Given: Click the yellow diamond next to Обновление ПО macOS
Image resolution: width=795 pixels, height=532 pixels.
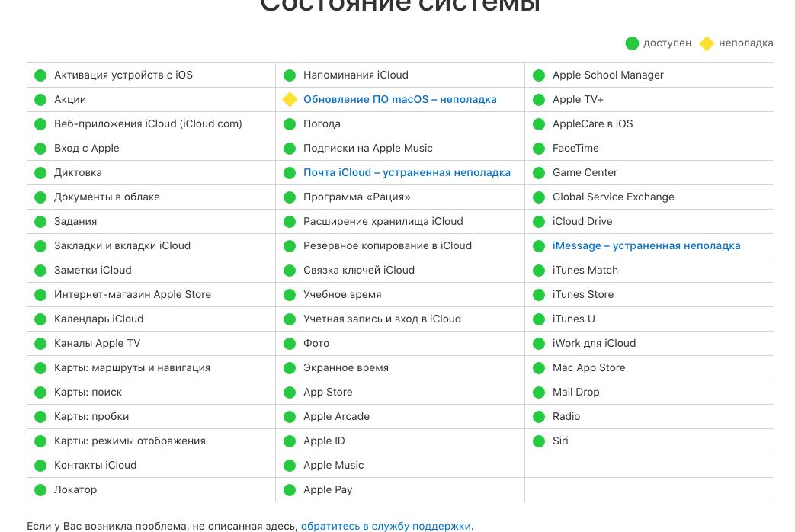Looking at the screenshot, I should point(290,99).
